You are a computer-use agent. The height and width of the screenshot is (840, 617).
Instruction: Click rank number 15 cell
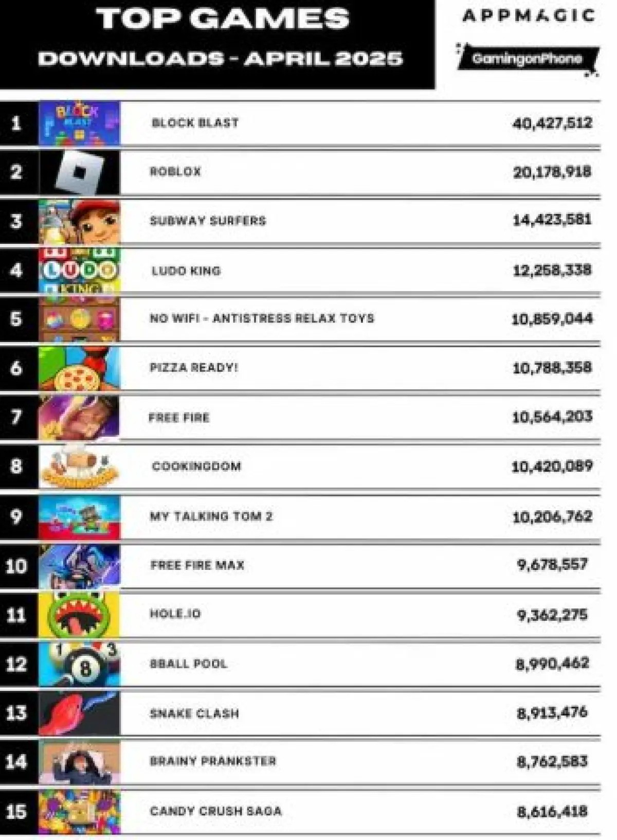click(x=16, y=812)
